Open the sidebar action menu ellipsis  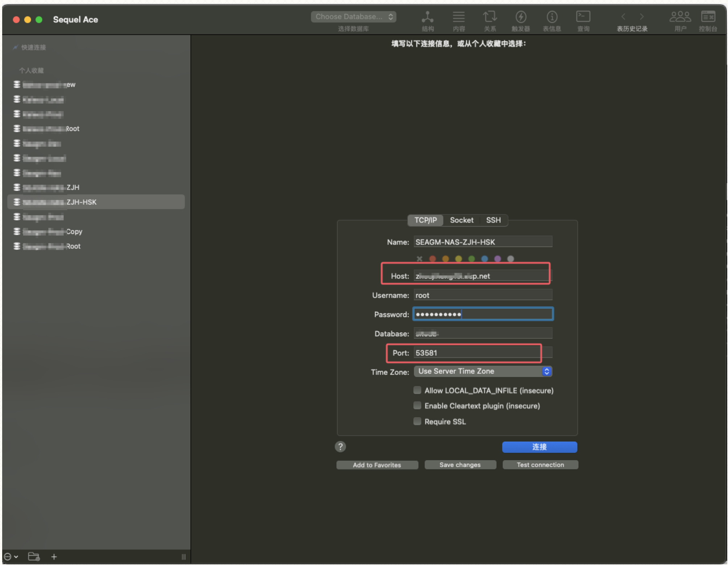click(11, 556)
